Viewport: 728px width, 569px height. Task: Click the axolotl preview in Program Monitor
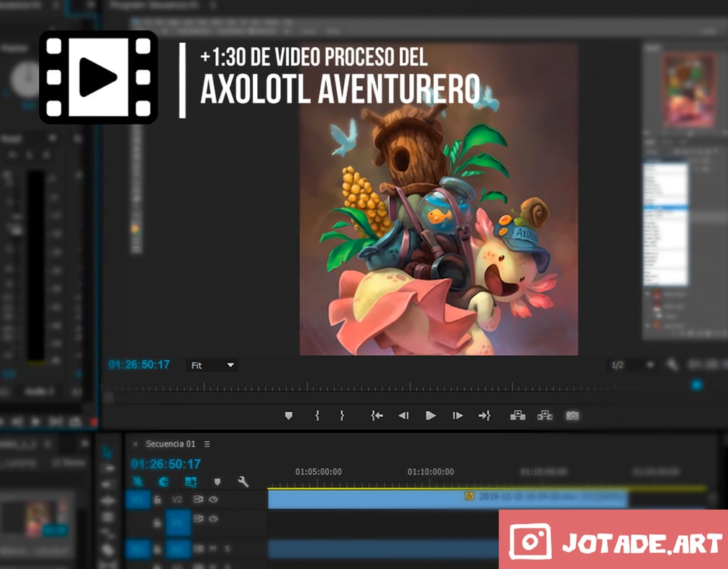(x=439, y=200)
